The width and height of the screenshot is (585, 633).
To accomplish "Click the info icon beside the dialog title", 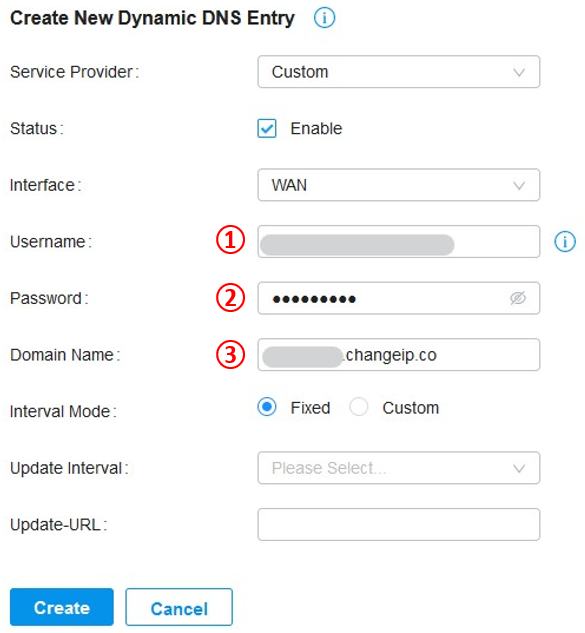I will click(324, 18).
